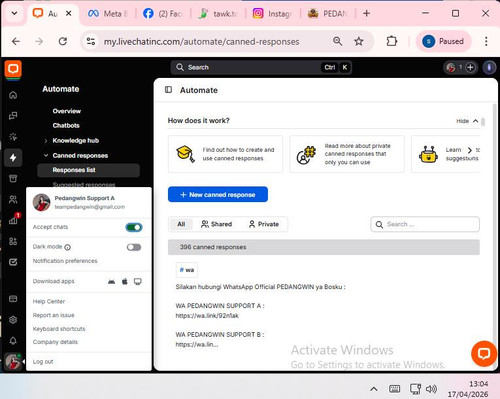
Task: Open the orange chat widget bubble
Action: (484, 353)
